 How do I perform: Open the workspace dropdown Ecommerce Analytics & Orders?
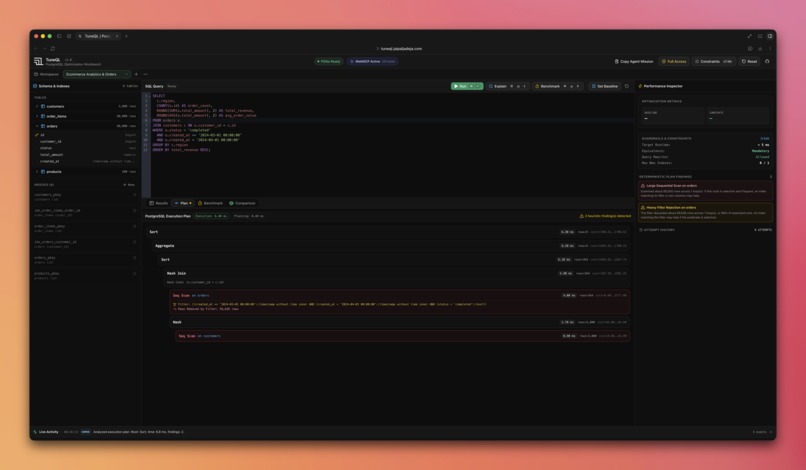pyautogui.click(x=97, y=74)
